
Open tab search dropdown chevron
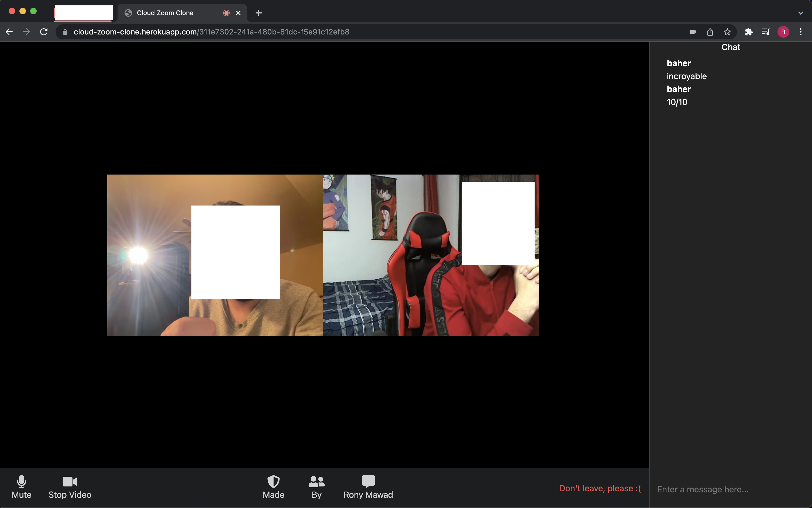pos(800,13)
